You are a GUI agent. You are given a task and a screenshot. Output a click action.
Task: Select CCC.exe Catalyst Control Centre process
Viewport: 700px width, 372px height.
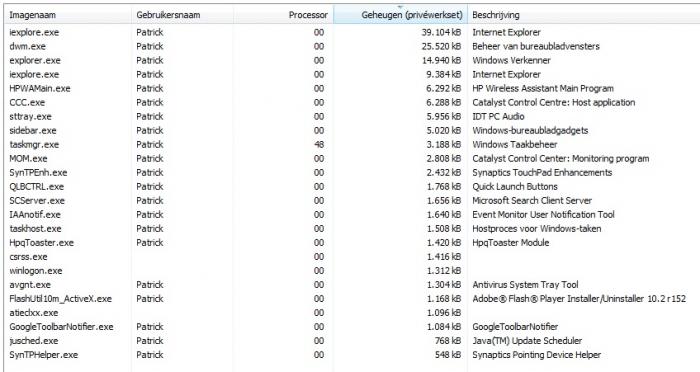click(x=352, y=102)
